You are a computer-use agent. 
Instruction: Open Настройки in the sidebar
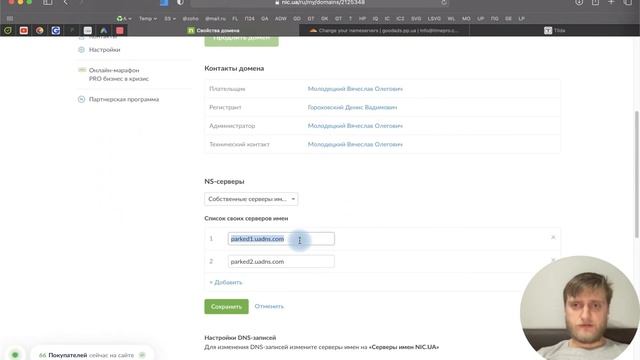(x=104, y=50)
